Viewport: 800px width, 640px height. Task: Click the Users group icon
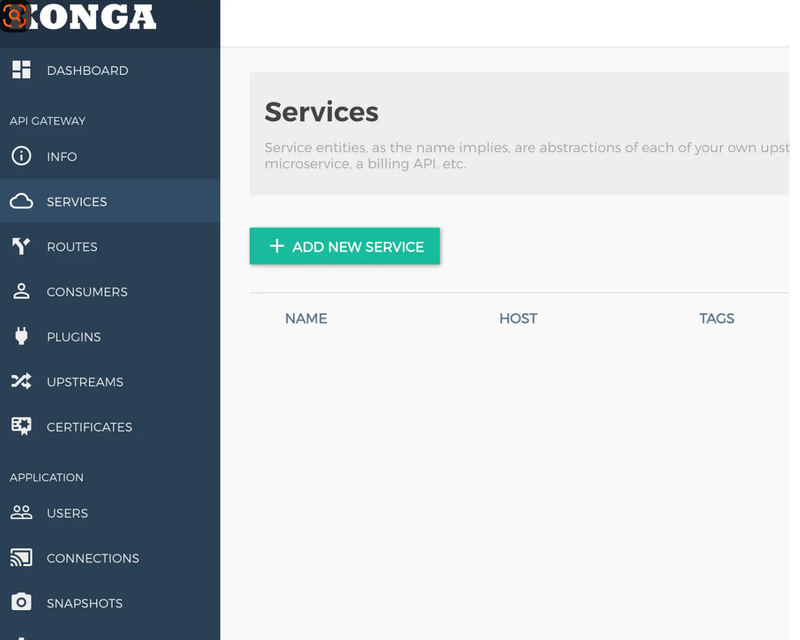(x=21, y=512)
